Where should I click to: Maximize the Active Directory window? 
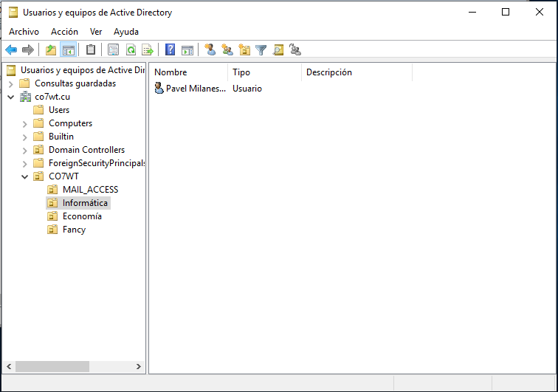pyautogui.click(x=506, y=12)
